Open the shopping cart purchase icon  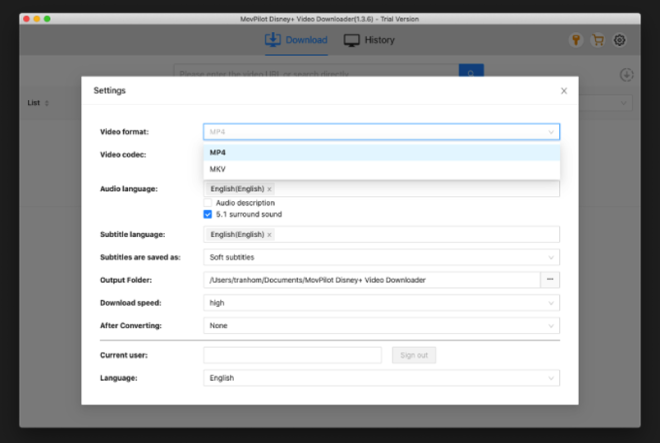point(598,40)
